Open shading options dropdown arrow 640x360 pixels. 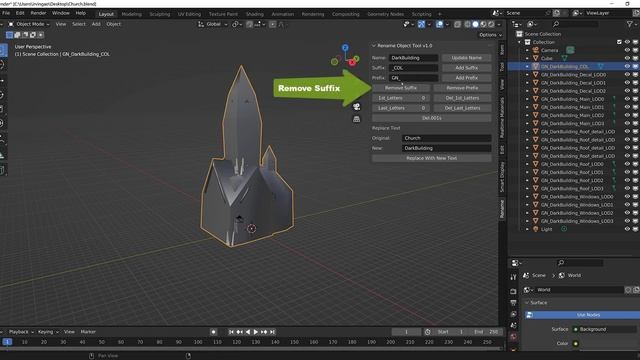click(x=499, y=24)
